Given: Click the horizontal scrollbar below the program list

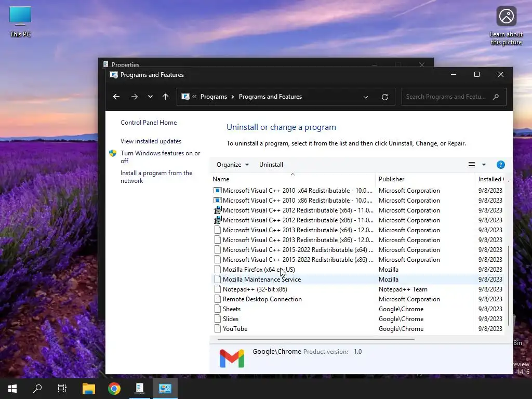Looking at the screenshot, I should pos(316,339).
